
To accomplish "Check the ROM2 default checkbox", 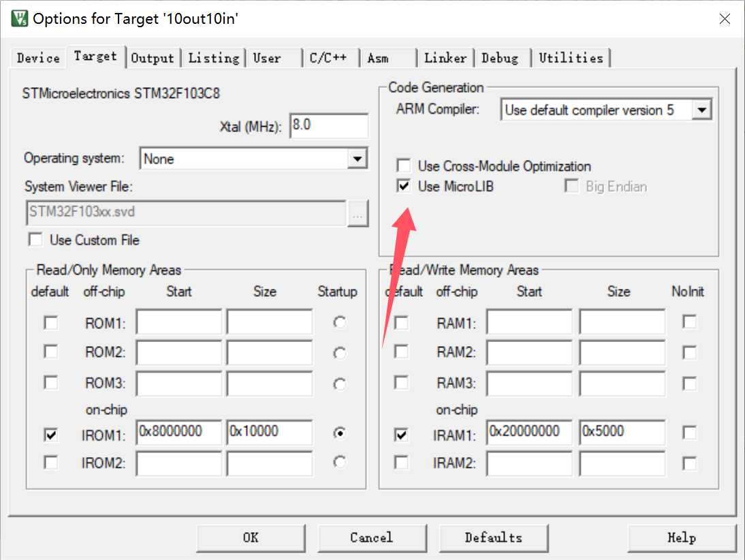I will [x=51, y=352].
